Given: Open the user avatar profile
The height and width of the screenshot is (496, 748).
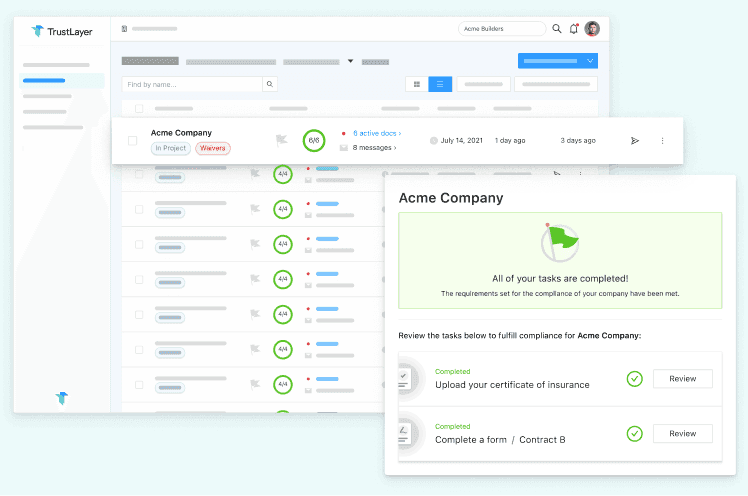Looking at the screenshot, I should [592, 29].
